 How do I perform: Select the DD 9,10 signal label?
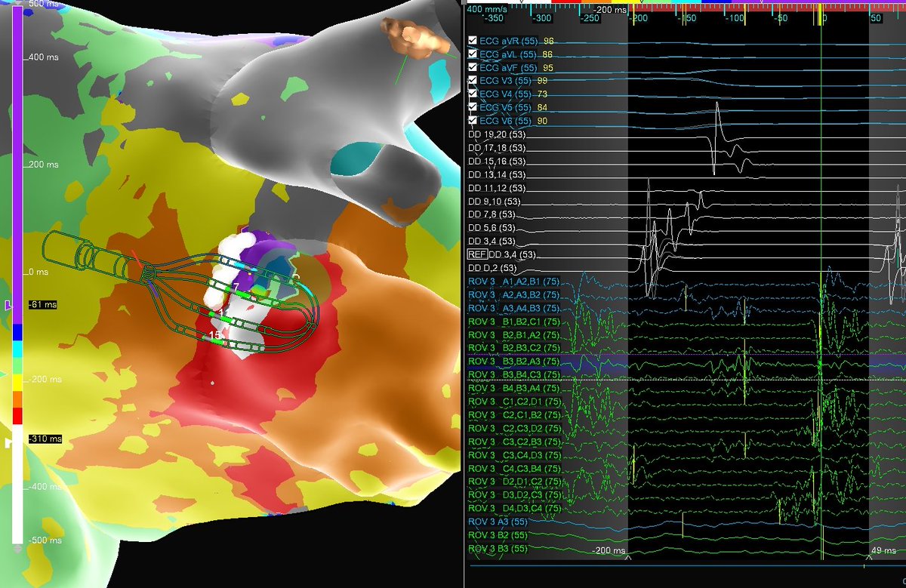click(493, 201)
